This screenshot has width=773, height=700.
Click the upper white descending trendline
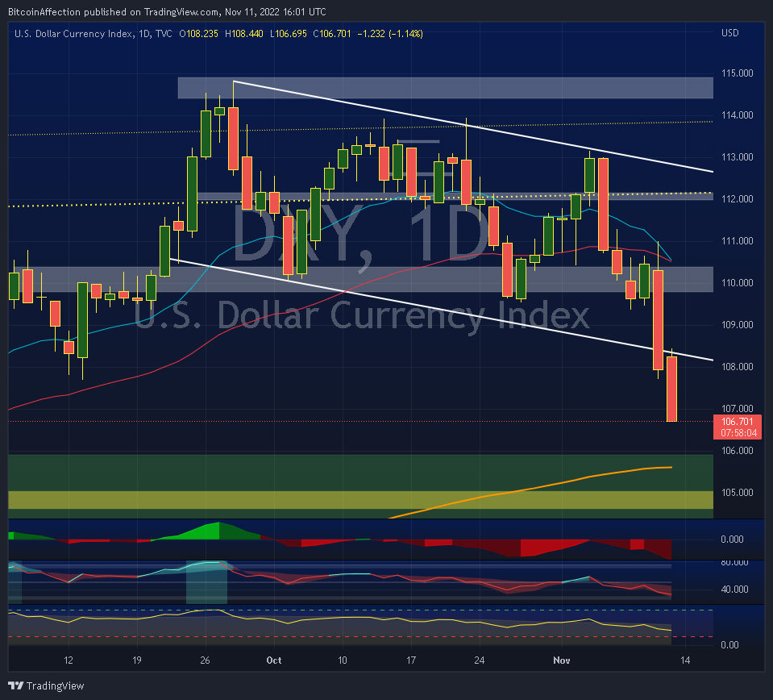tap(473, 127)
